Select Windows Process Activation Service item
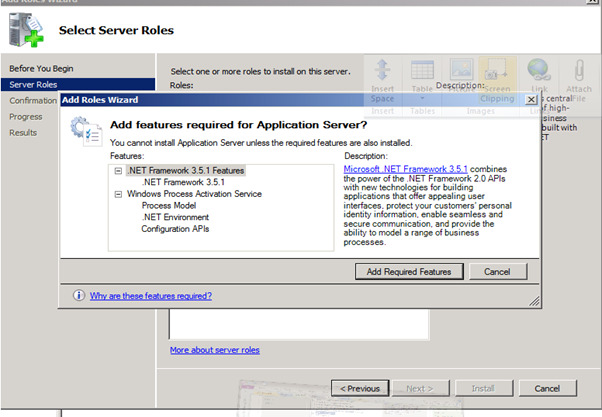 pyautogui.click(x=194, y=194)
